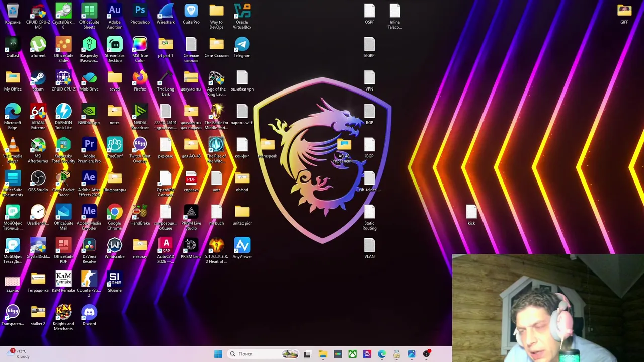644x362 pixels.
Task: Open Xbox app from the taskbar
Action: [352, 354]
